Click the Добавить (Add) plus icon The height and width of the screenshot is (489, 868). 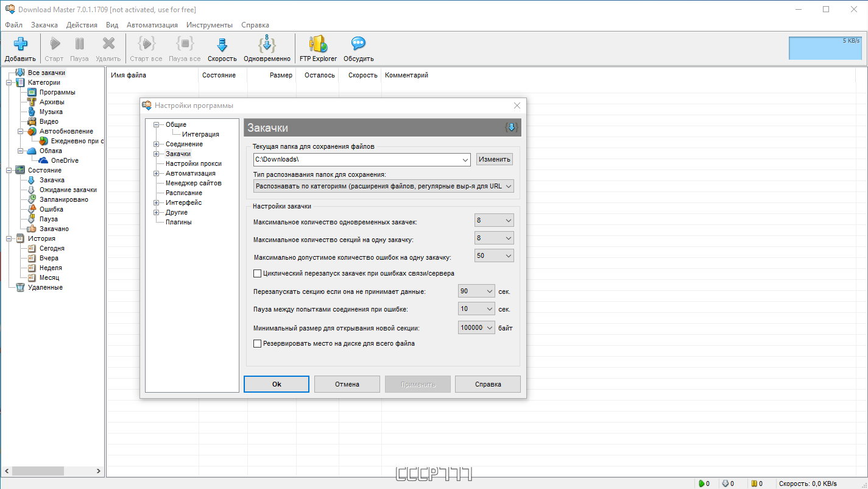pyautogui.click(x=21, y=43)
